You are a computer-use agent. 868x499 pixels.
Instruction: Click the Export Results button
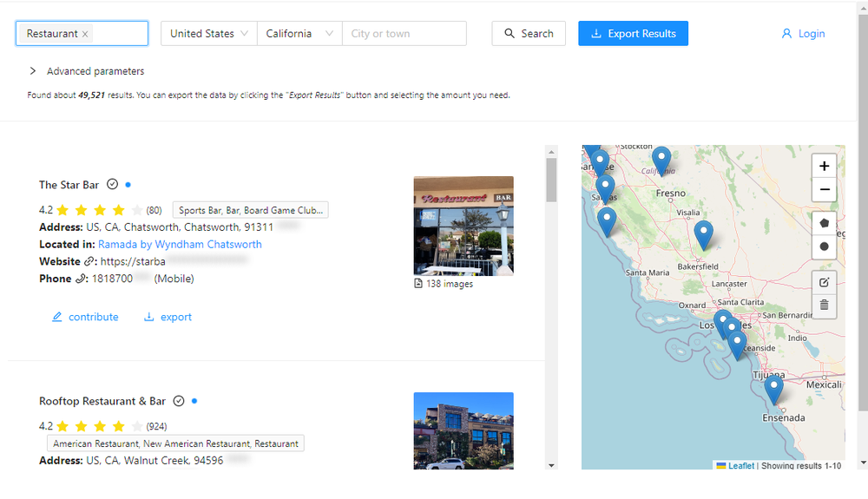[633, 34]
